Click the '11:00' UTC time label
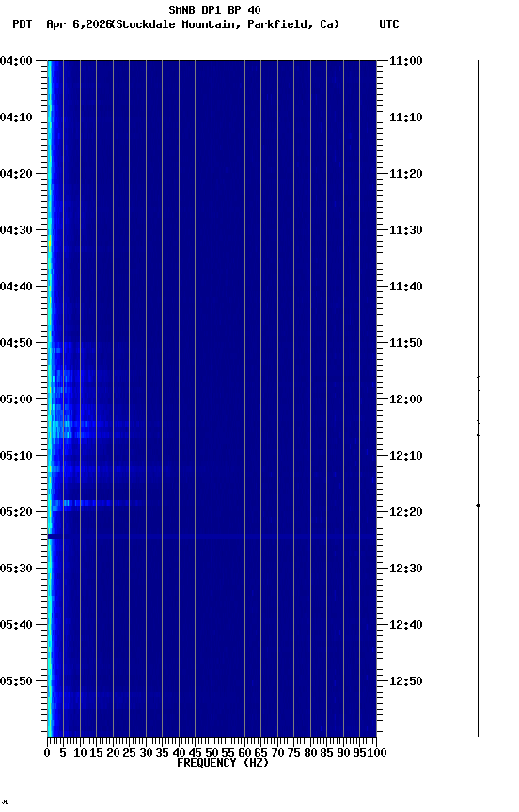The width and height of the screenshot is (519, 812). pyautogui.click(x=405, y=61)
